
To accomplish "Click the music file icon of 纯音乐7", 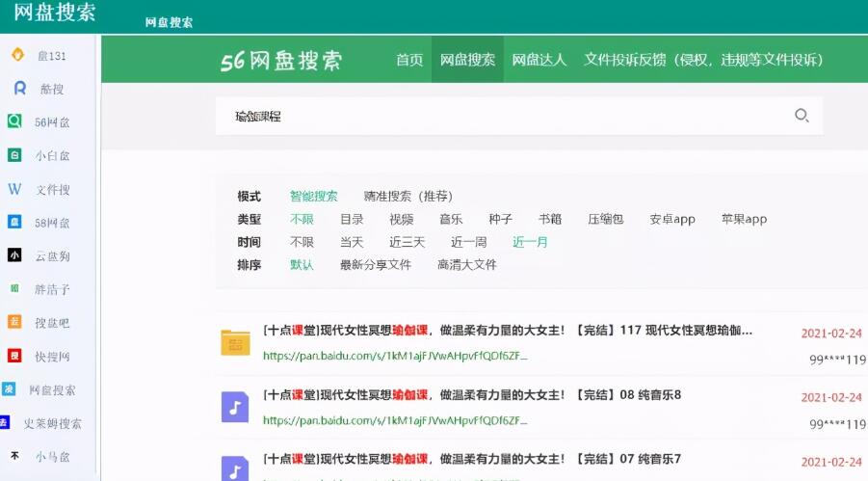I will coord(235,468).
